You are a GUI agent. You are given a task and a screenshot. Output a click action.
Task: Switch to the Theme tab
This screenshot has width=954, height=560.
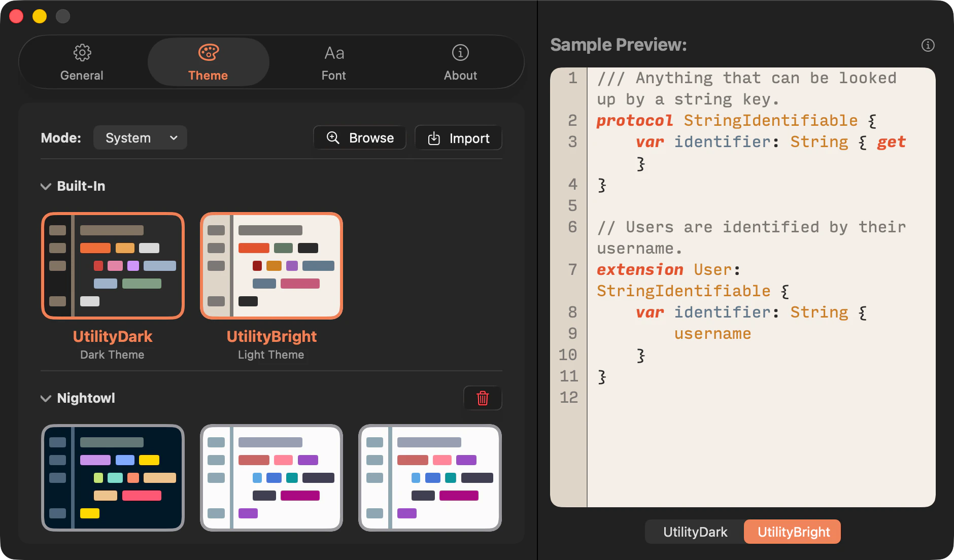(x=208, y=62)
